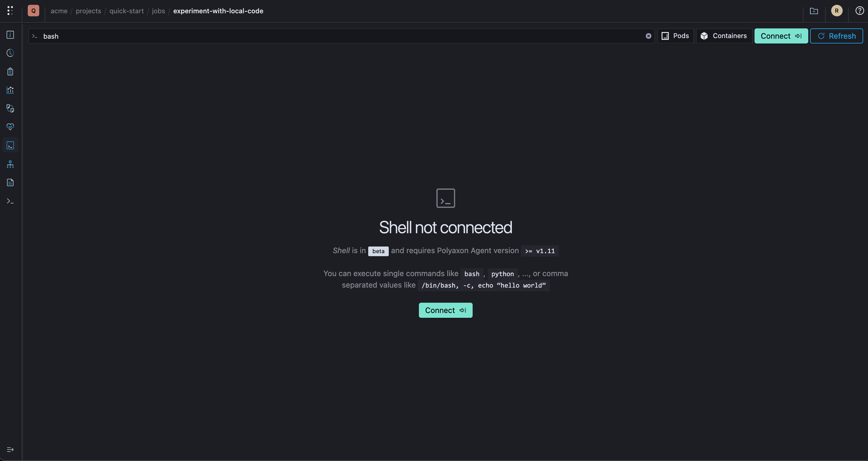Open the Dashboards chart sidebar icon
This screenshot has height=461, width=868.
point(11,90)
